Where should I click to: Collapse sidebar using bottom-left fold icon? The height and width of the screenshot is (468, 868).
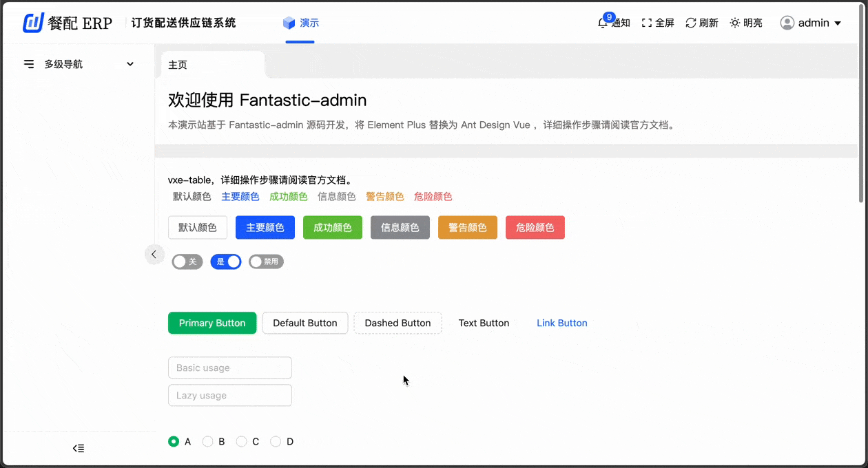coord(79,449)
